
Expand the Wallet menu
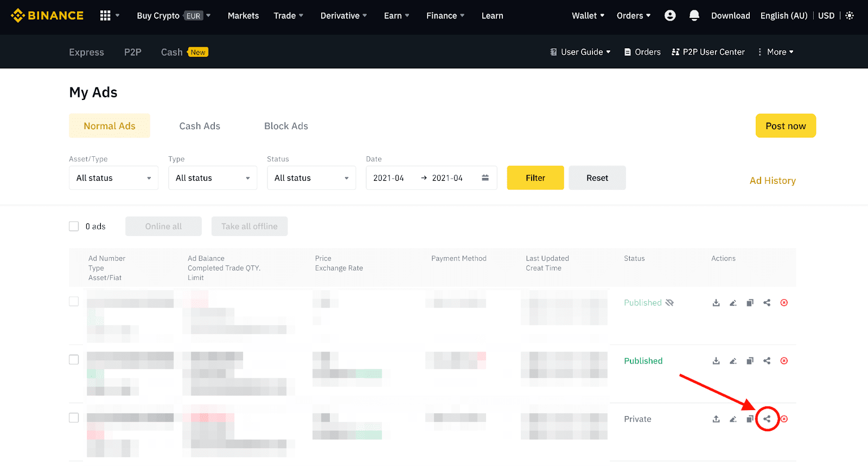pos(588,16)
